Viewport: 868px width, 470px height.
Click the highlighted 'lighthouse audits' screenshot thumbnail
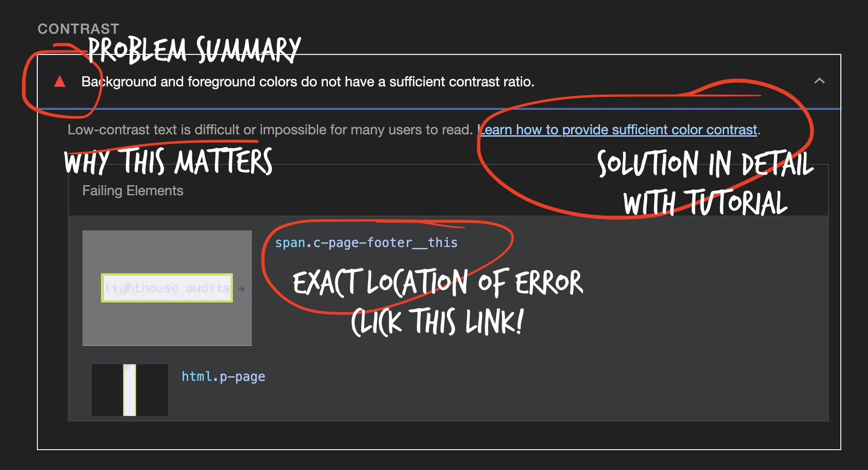coord(166,288)
